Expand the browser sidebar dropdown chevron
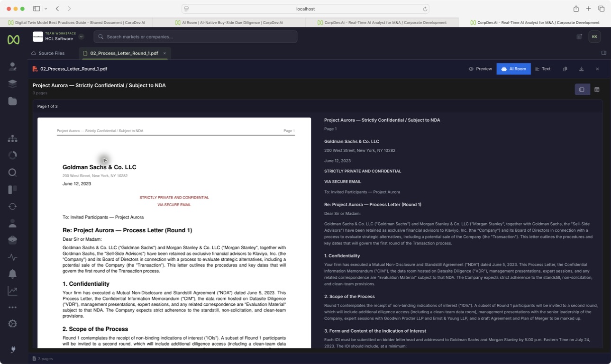 coord(46,9)
